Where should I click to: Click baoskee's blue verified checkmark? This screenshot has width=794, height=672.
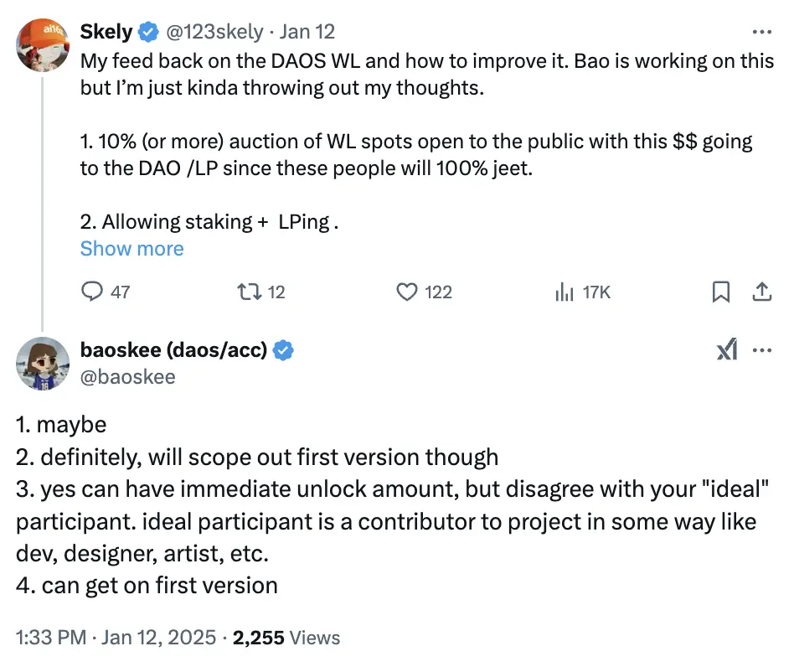285,351
